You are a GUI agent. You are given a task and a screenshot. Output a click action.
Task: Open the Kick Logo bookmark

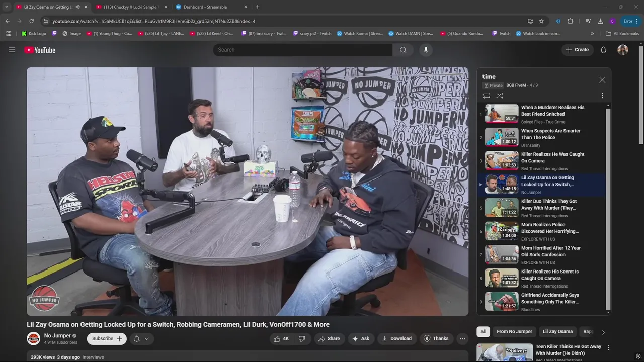coord(34,34)
